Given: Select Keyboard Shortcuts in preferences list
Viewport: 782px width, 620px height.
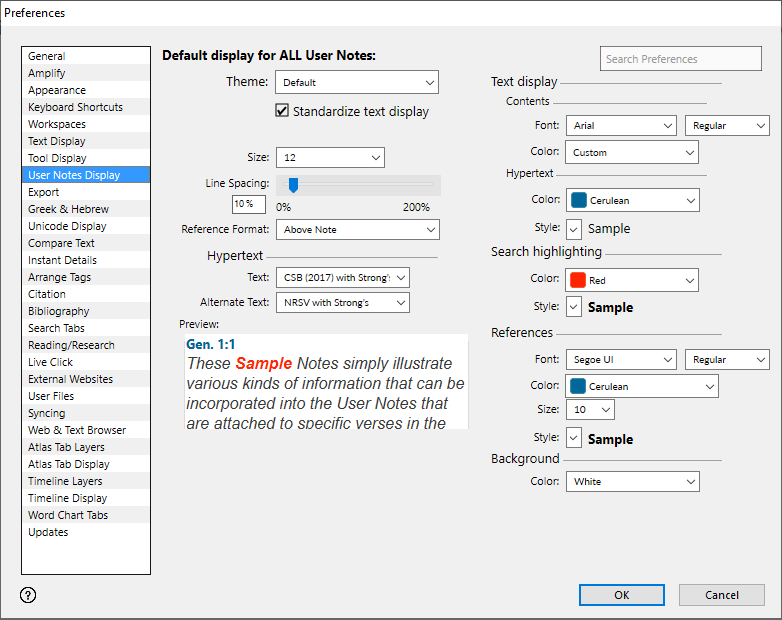Looking at the screenshot, I should click(x=76, y=107).
